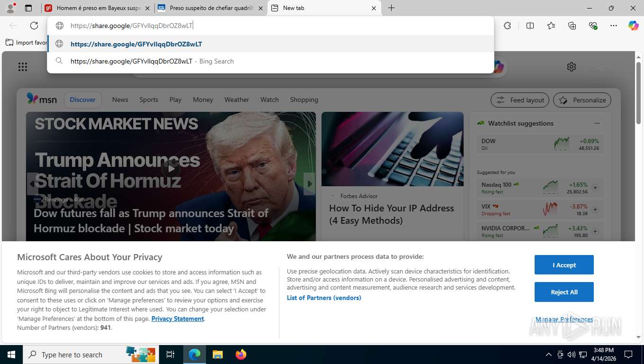The height and width of the screenshot is (364, 644).
Task: Show hidden system tray icons
Action: pos(549,355)
